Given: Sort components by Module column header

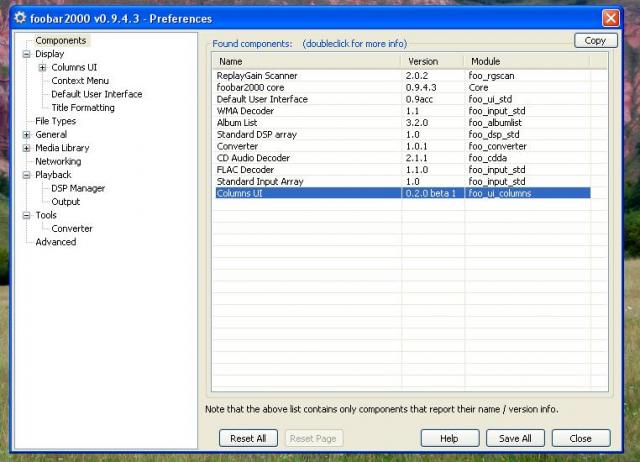Looking at the screenshot, I should coord(527,62).
